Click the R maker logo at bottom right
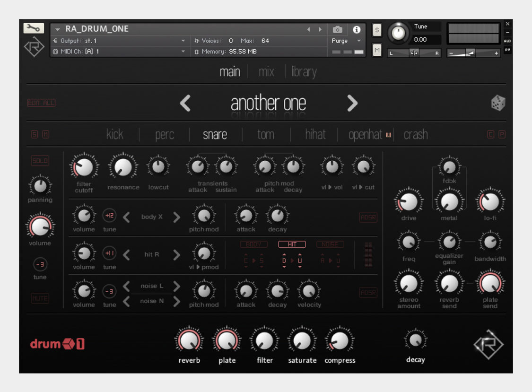The image size is (532, 392). 488,345
